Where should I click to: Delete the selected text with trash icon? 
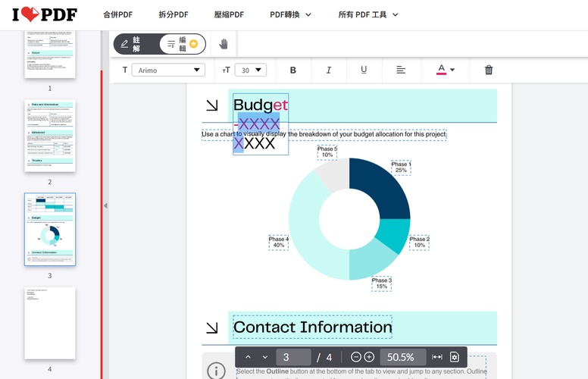click(x=489, y=70)
